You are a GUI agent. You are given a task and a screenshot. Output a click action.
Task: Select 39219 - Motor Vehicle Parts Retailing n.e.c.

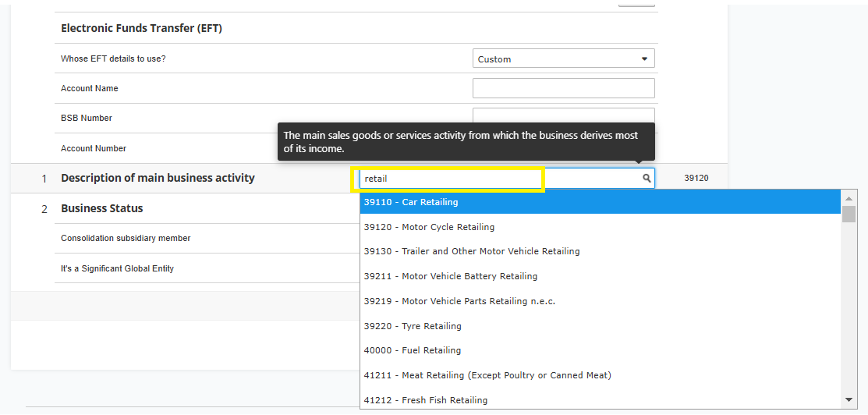tap(459, 301)
